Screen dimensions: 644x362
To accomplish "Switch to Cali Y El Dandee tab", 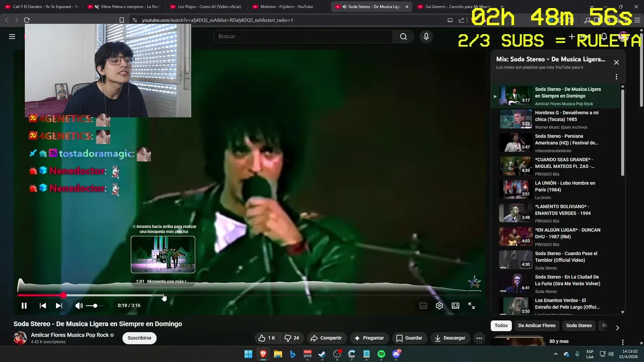I will click(x=41, y=7).
